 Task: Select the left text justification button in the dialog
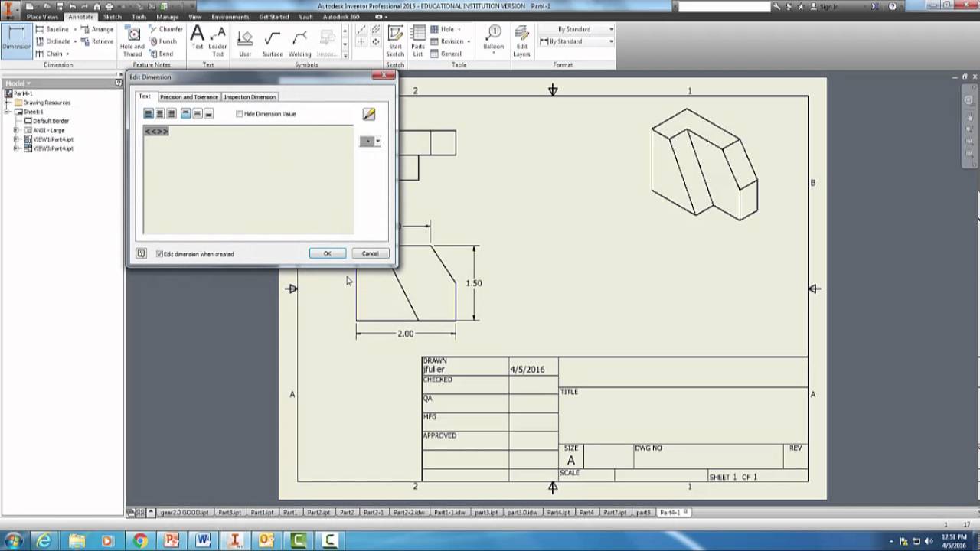point(149,114)
